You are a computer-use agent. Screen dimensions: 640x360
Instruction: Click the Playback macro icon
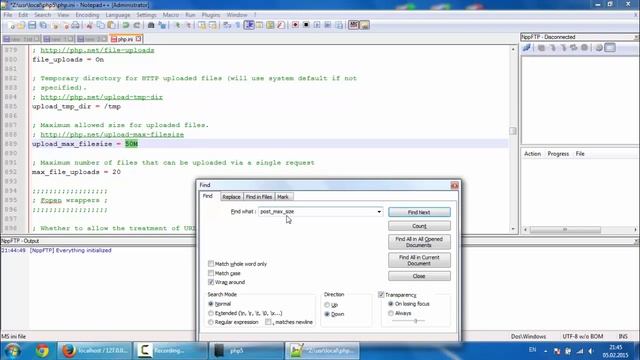(317, 25)
